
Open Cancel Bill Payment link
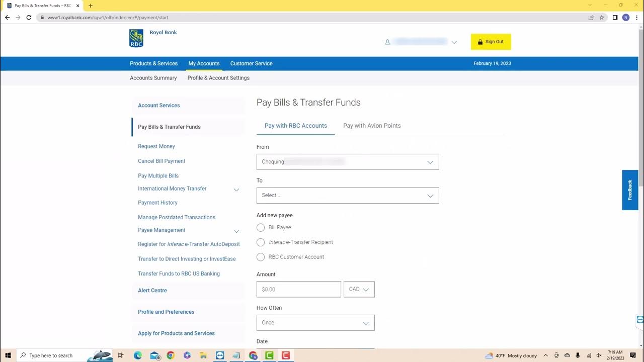coord(162,161)
